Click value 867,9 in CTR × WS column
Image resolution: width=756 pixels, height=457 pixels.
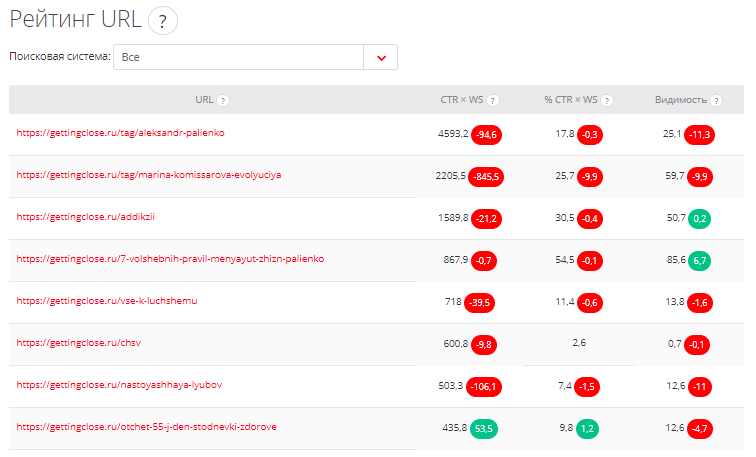point(456,259)
